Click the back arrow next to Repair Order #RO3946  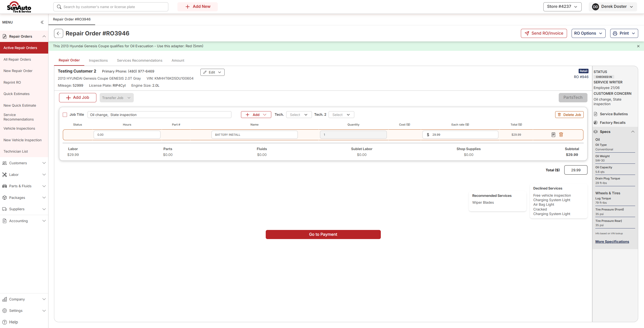pyautogui.click(x=59, y=33)
